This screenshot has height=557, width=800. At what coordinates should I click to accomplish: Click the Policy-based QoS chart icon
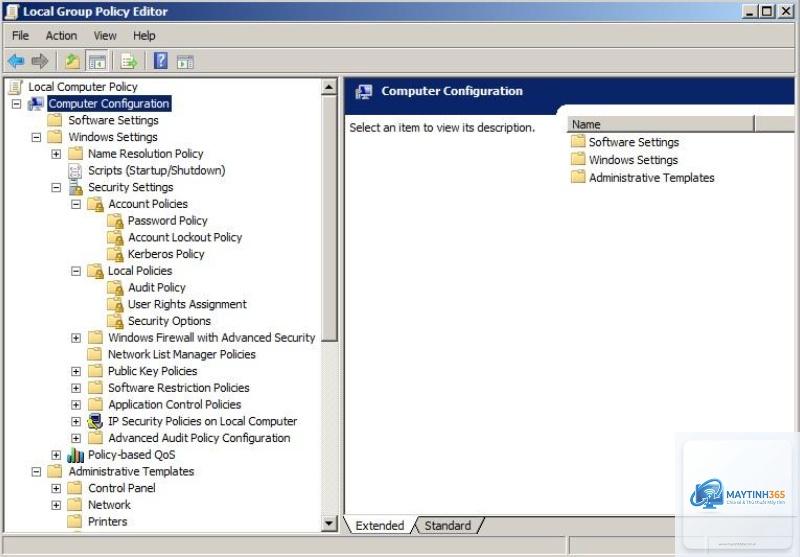click(76, 454)
